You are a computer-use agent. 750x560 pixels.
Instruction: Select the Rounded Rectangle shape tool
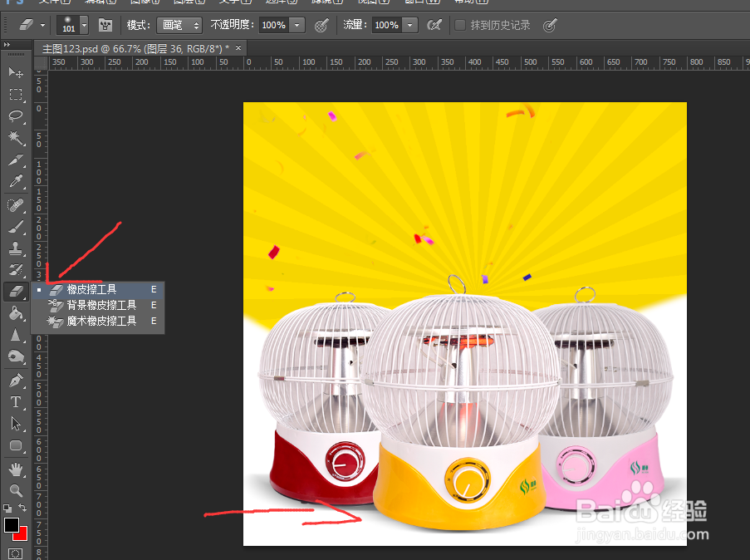(x=15, y=445)
